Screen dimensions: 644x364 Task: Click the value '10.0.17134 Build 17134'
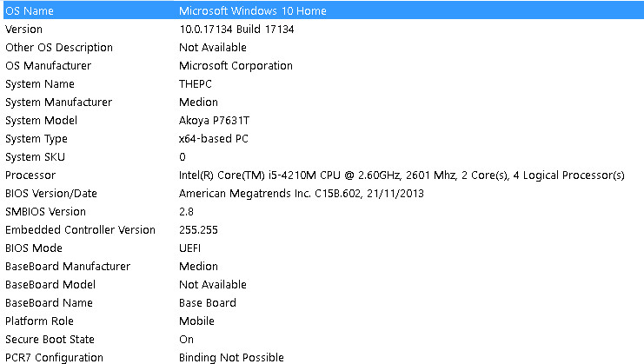coord(236,30)
